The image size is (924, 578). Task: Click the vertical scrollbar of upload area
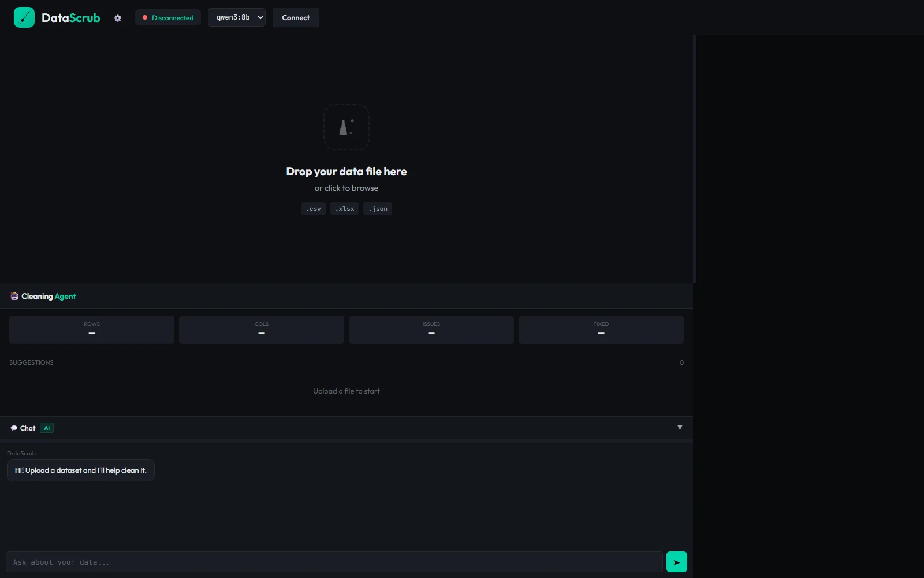695,159
